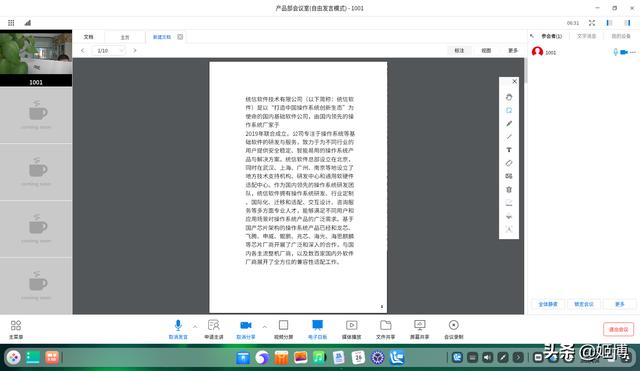Go to next page arrow
This screenshot has width=640, height=371.
[135, 51]
